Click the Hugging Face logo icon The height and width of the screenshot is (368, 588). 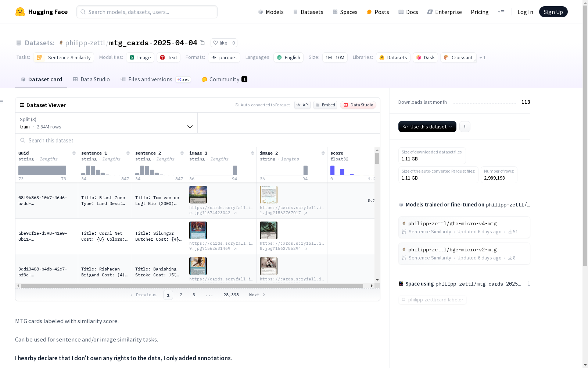pyautogui.click(x=20, y=12)
